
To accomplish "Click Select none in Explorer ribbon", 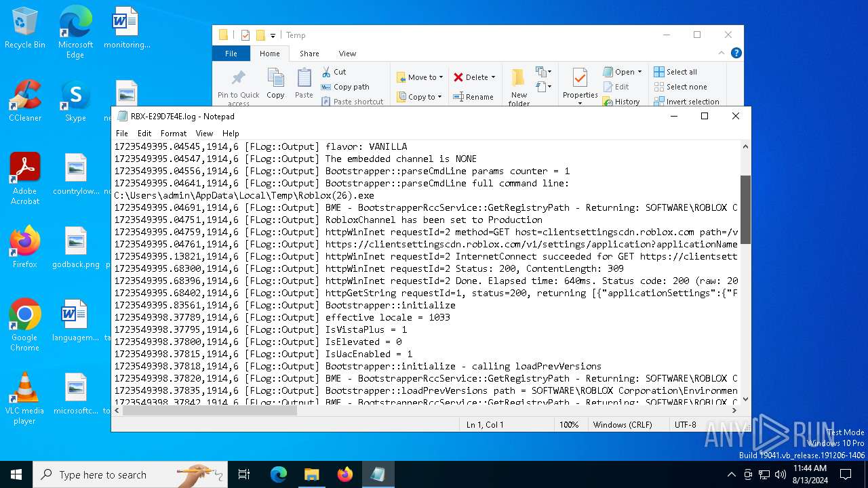I will 680,87.
